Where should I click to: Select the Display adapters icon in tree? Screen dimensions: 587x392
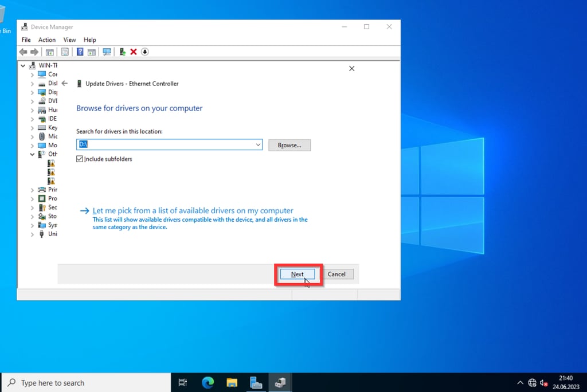tap(42, 92)
